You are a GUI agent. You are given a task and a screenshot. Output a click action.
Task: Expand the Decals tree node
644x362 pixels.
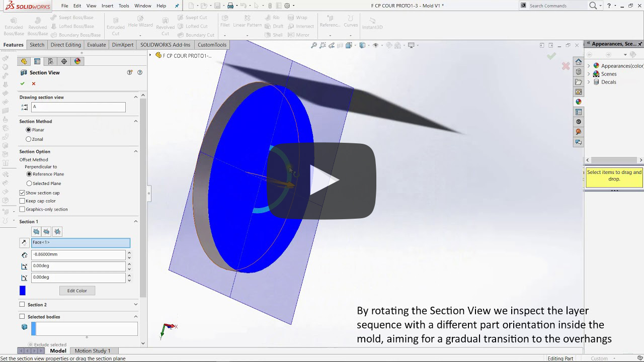coord(589,82)
